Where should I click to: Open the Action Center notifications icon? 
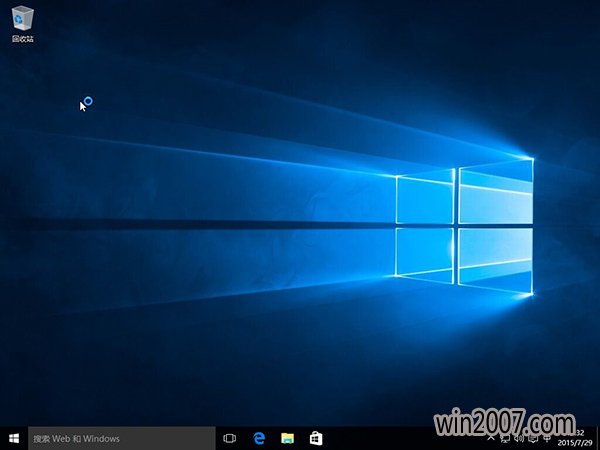533,439
